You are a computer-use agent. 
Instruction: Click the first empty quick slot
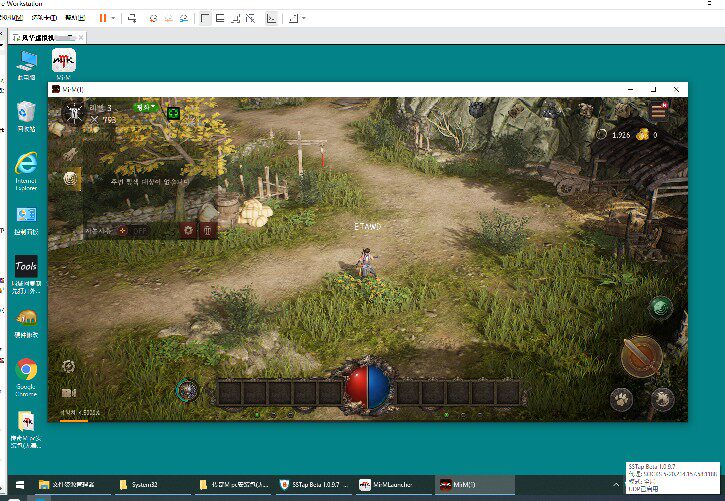click(229, 393)
